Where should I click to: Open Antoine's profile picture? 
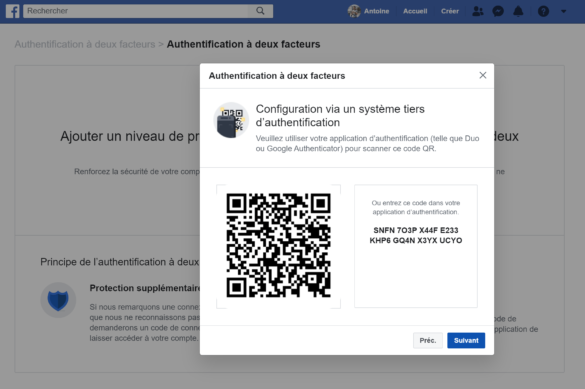(354, 11)
